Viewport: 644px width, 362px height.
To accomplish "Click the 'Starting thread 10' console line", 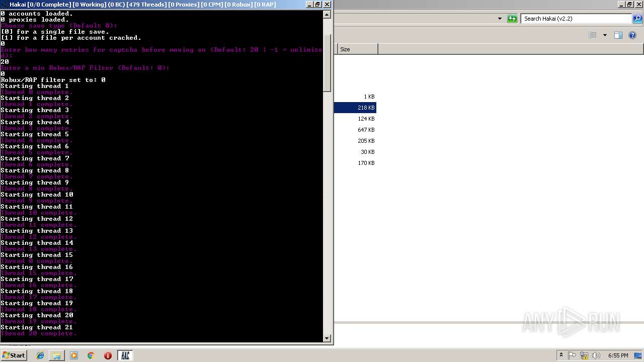I will point(37,195).
